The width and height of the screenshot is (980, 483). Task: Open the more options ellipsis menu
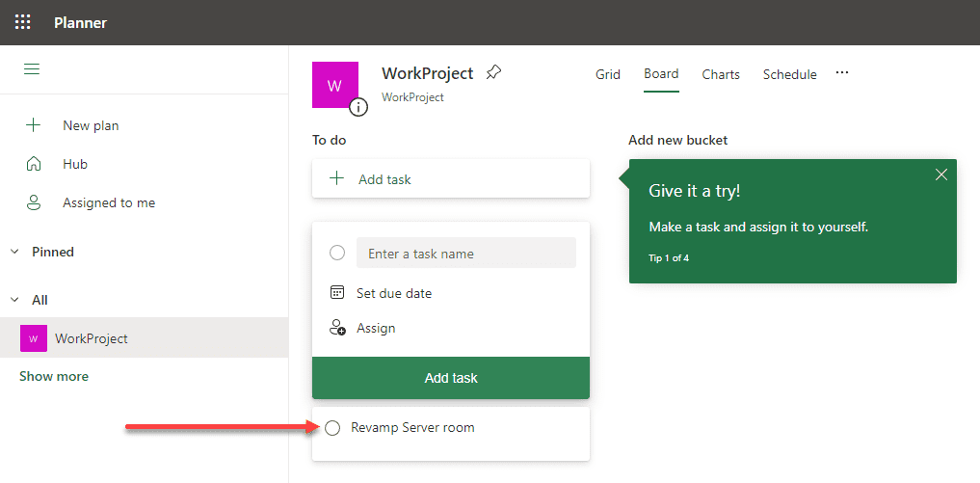coord(842,73)
